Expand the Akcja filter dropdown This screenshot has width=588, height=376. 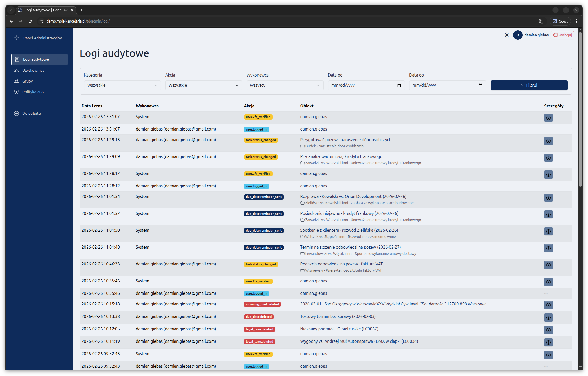[x=203, y=85]
